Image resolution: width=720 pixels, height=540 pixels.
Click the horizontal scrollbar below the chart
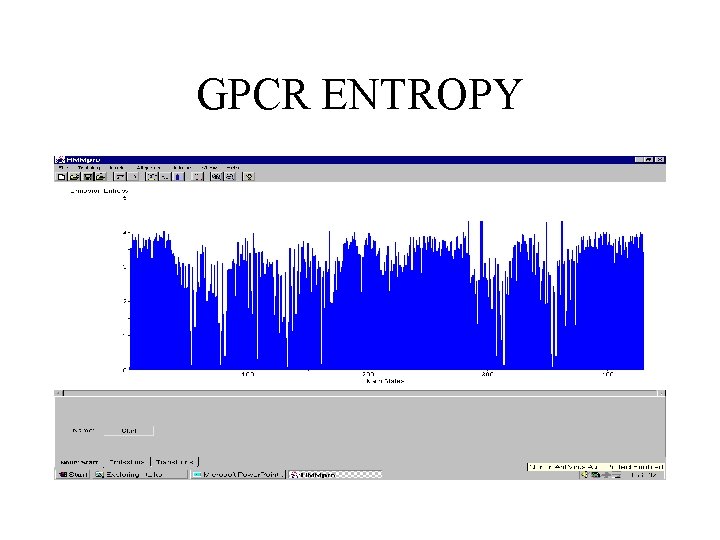pyautogui.click(x=360, y=393)
